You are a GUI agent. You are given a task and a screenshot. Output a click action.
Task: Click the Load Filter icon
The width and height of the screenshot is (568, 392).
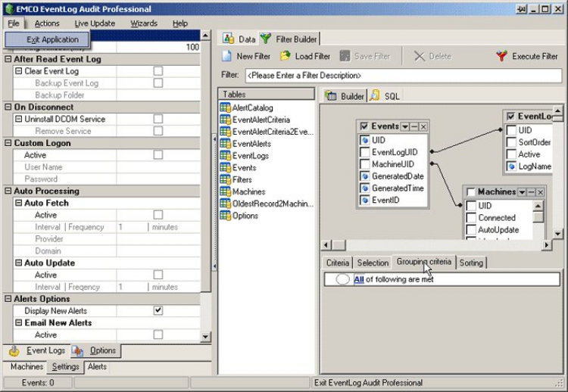[x=286, y=56]
